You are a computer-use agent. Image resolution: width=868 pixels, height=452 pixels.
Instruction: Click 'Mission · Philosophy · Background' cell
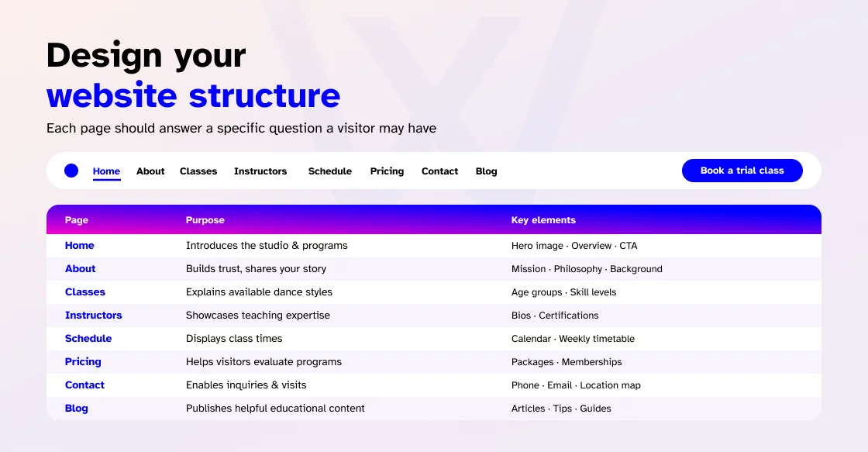(587, 269)
